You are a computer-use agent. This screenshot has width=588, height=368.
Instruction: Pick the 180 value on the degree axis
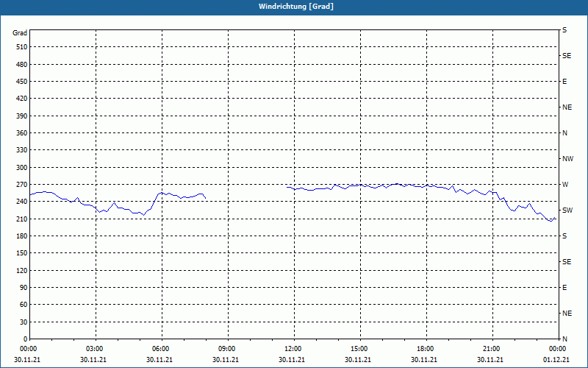click(22, 236)
